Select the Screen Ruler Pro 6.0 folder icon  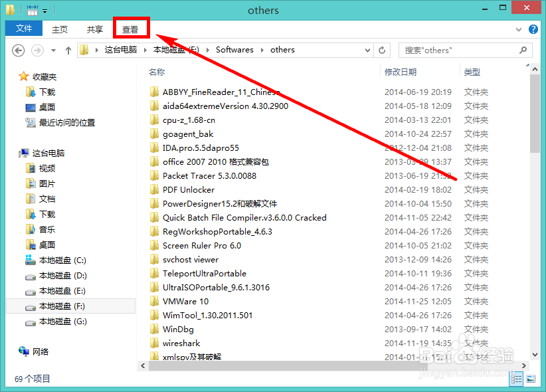coord(154,245)
